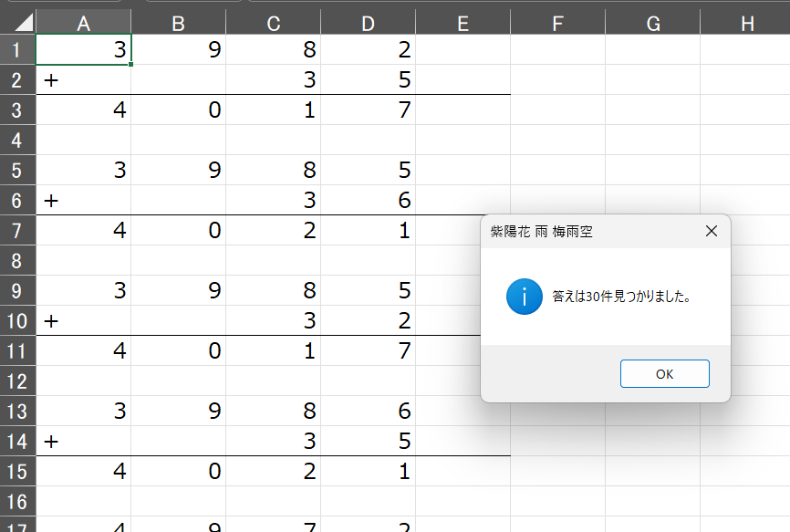Select column E header
This screenshot has height=532, width=790.
pos(463,23)
